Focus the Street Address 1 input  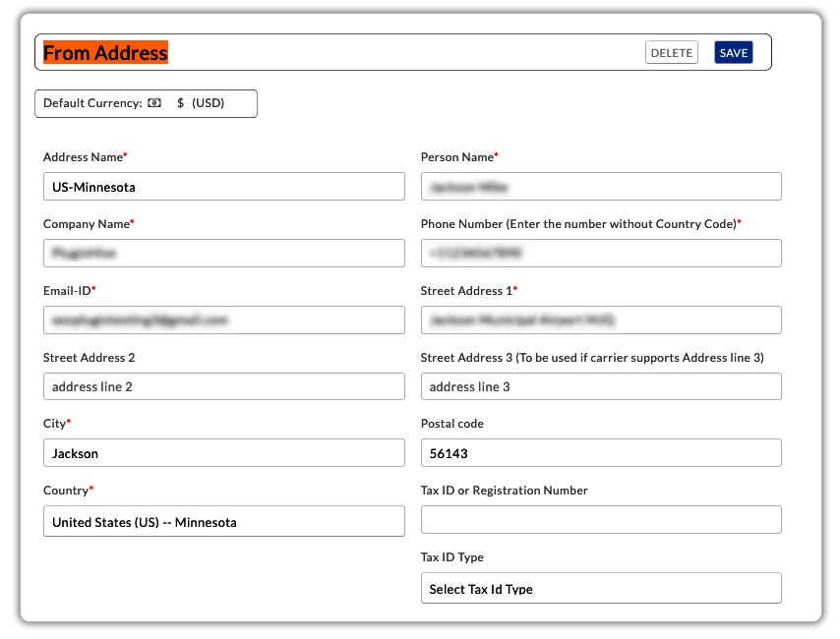tap(601, 319)
